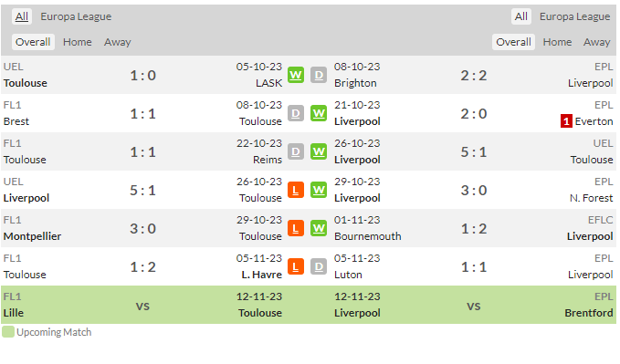
Task: Select the left All filter tab
Action: [22, 16]
